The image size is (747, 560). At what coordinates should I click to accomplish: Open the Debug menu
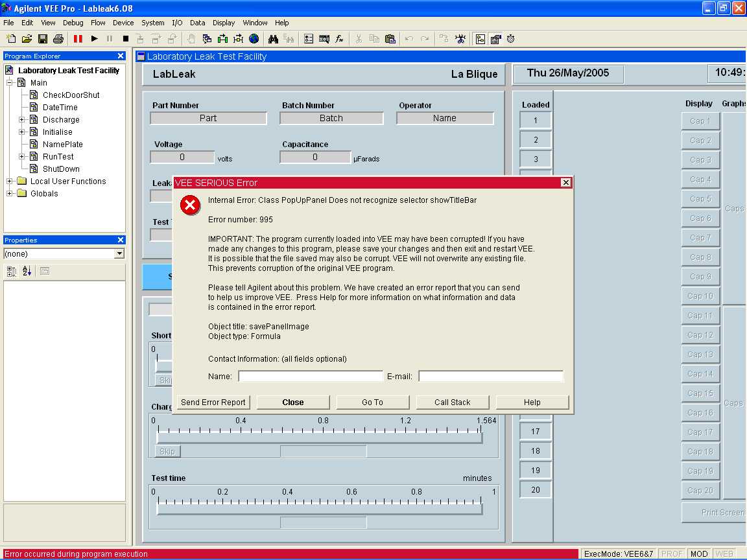click(x=73, y=23)
